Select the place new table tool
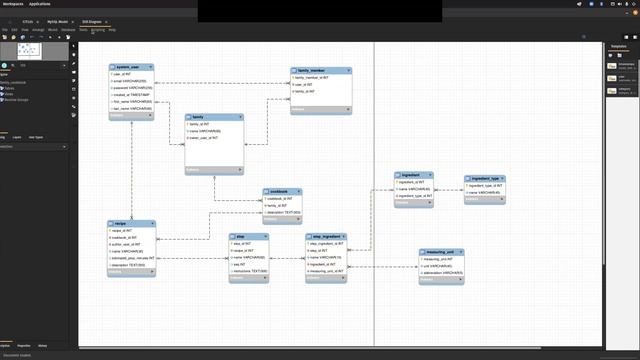 click(74, 98)
